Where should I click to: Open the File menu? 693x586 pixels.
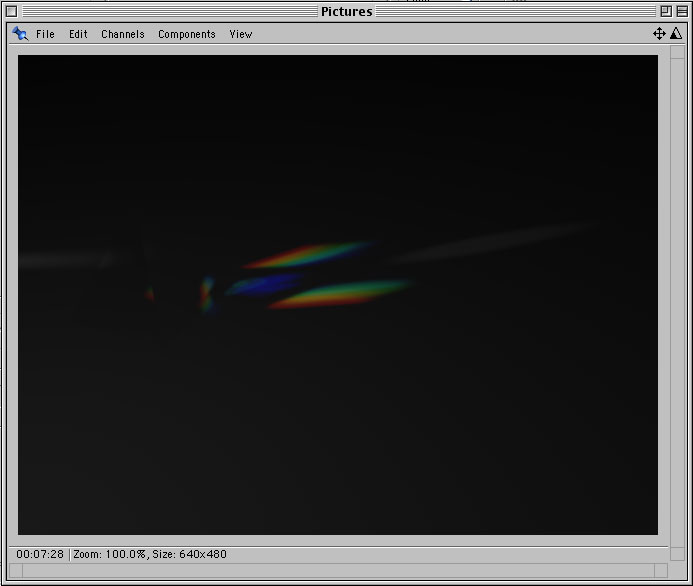(x=45, y=34)
